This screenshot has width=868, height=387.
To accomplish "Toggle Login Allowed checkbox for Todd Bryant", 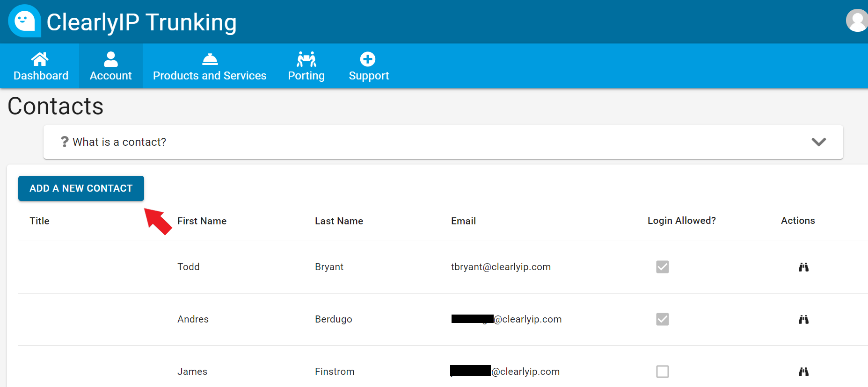I will click(x=663, y=267).
